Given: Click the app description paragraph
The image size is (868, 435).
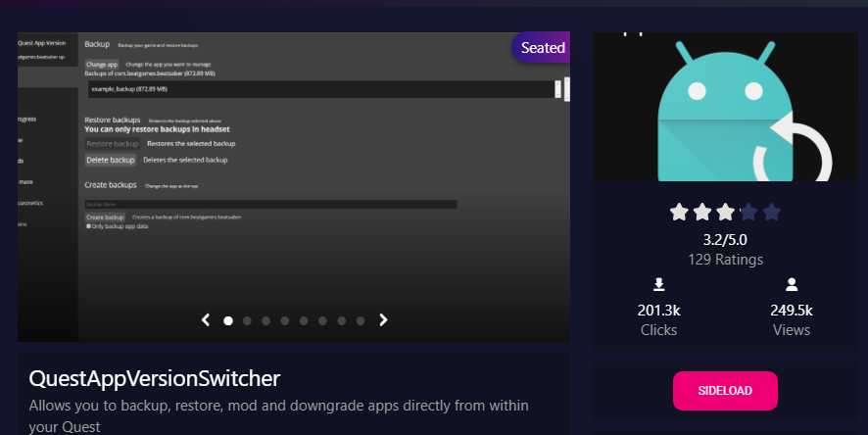Looking at the screenshot, I should (278, 416).
